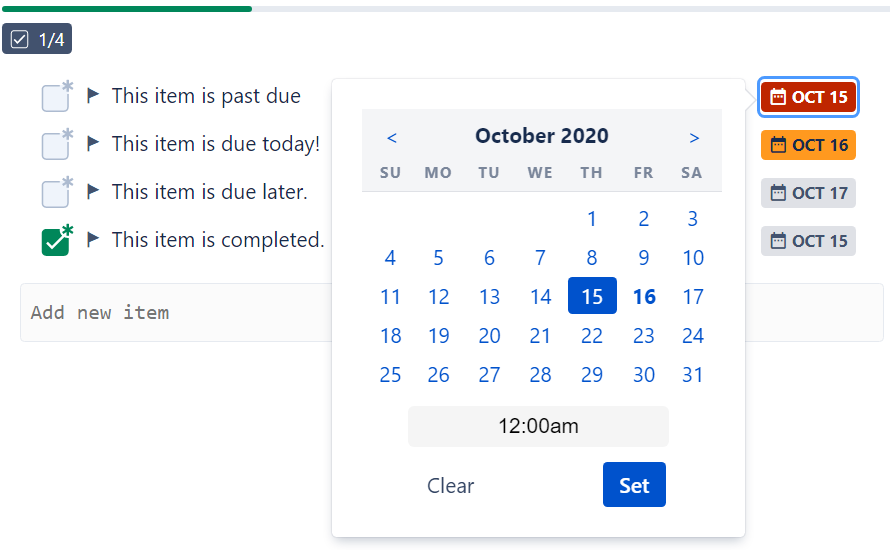
Task: Click the flag icon beside due later item
Action: (93, 192)
